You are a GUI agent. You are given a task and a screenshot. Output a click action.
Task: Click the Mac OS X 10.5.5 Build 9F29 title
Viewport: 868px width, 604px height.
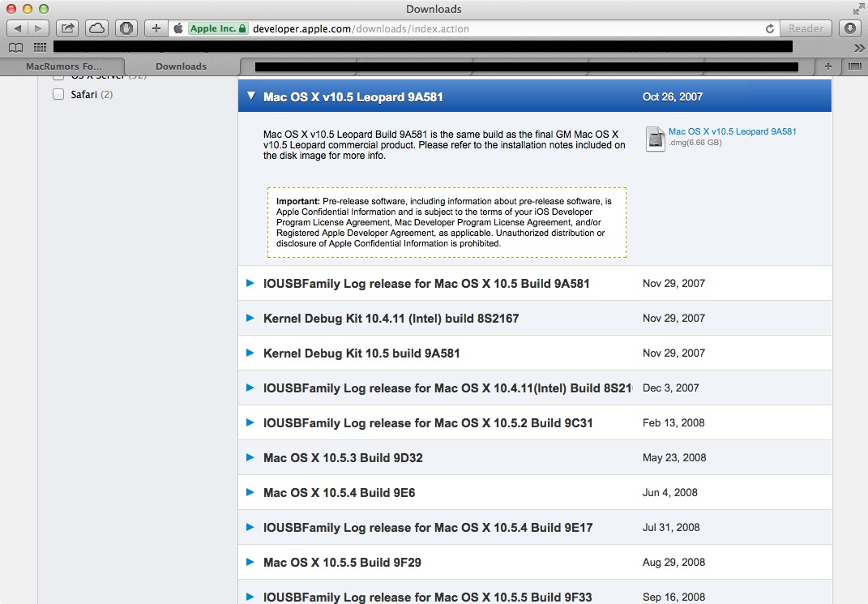click(342, 563)
